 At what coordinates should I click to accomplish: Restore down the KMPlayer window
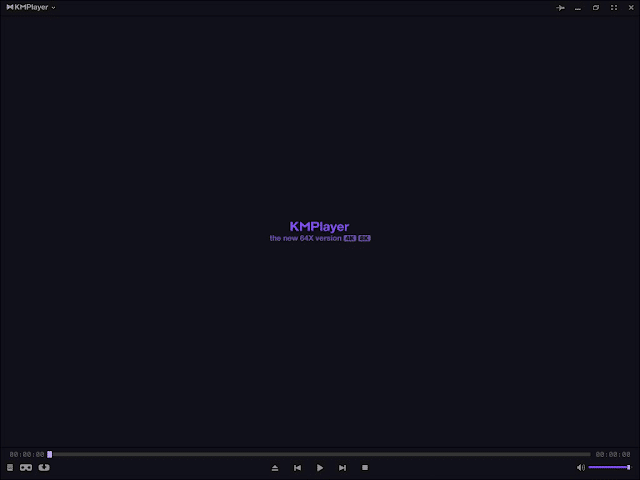click(x=596, y=8)
